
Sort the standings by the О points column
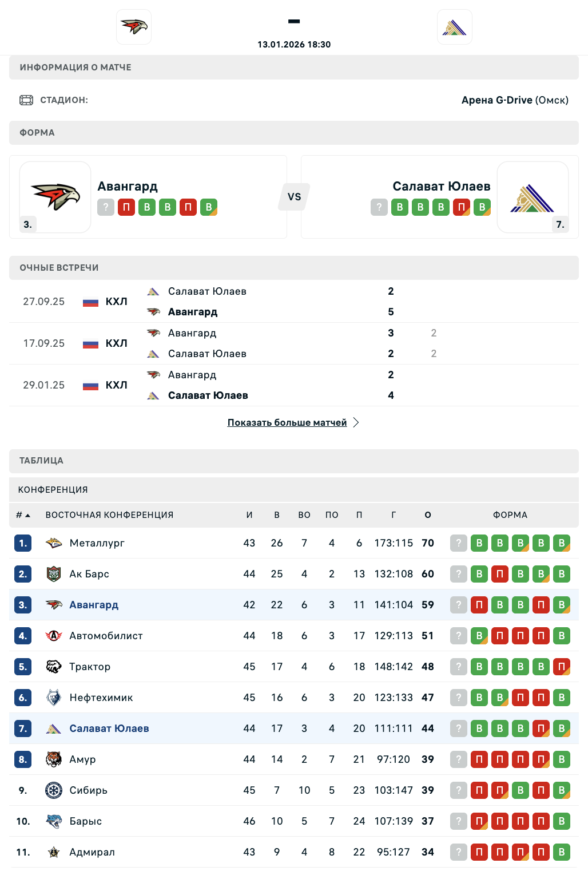428,515
